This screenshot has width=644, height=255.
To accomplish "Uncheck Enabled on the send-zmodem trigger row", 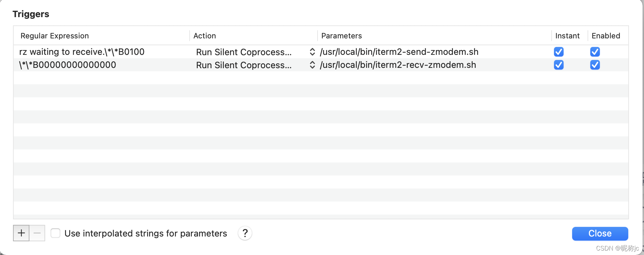I will [x=595, y=52].
